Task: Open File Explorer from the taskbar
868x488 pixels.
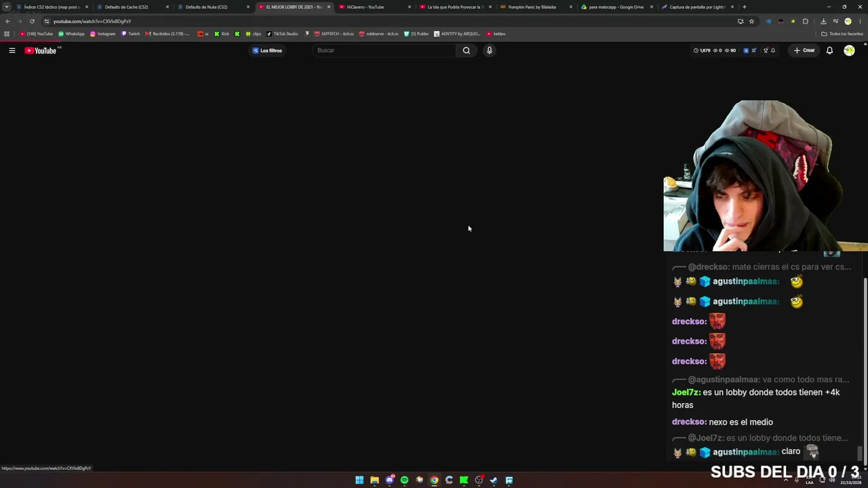Action: click(374, 480)
